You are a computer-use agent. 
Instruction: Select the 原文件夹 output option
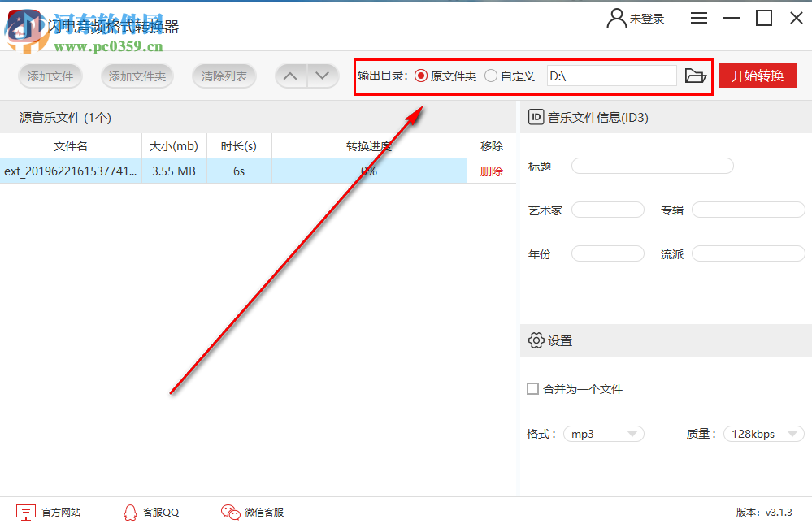[x=420, y=75]
